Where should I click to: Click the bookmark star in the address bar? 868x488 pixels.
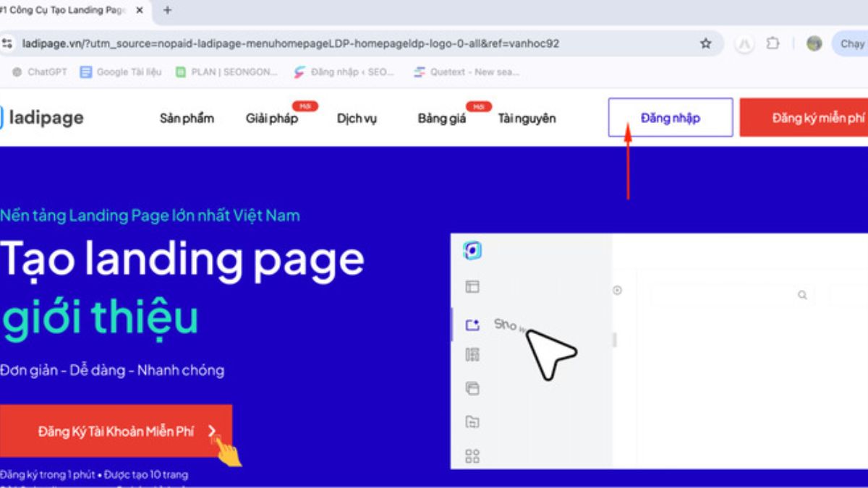pyautogui.click(x=705, y=44)
